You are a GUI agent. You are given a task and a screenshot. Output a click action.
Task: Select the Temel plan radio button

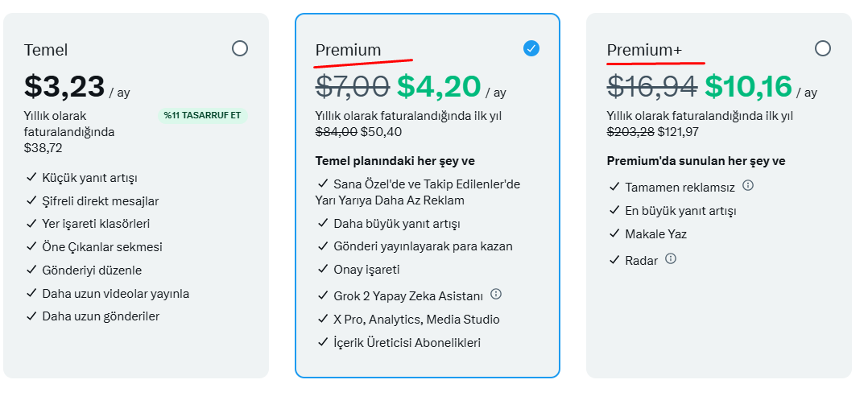click(240, 49)
